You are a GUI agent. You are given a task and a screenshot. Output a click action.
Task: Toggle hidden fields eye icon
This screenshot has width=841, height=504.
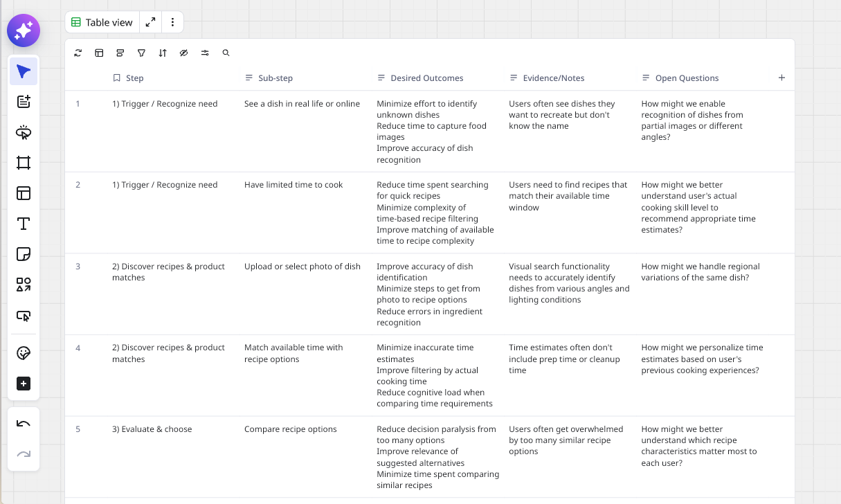(x=183, y=53)
